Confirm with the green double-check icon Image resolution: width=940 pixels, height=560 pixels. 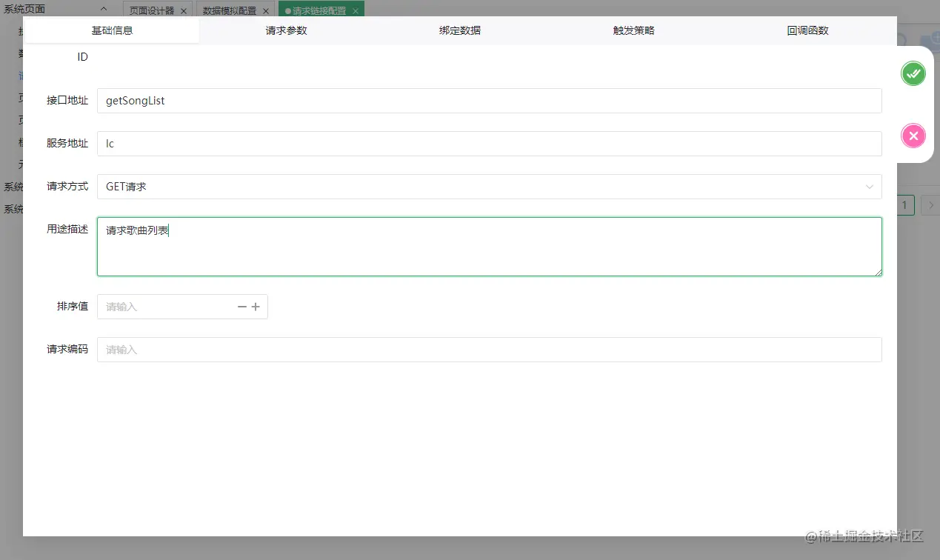tap(913, 73)
